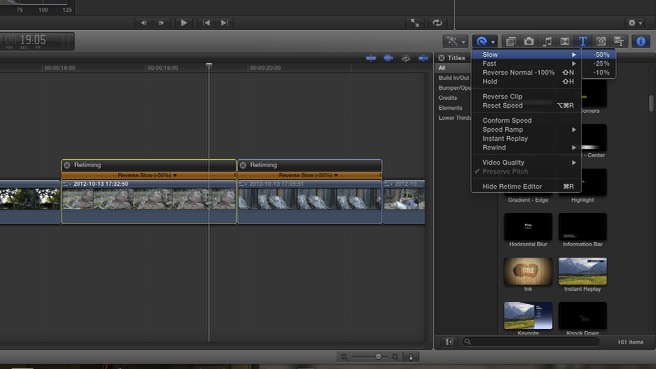Viewport: 656px width, 369px height.
Task: Choose Reverse Clip
Action: pyautogui.click(x=526, y=96)
